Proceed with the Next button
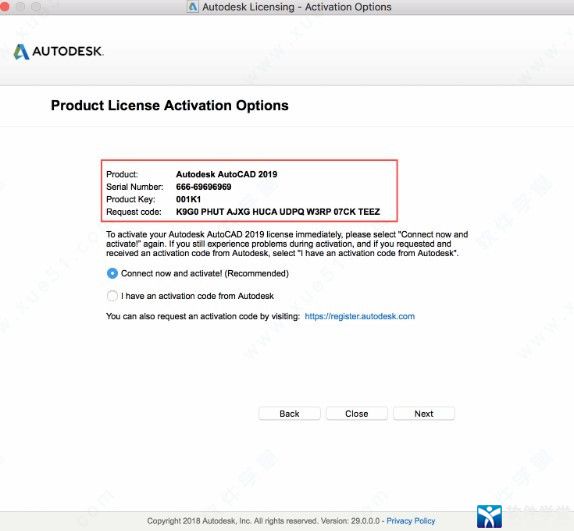This screenshot has width=574, height=531. coord(424,414)
